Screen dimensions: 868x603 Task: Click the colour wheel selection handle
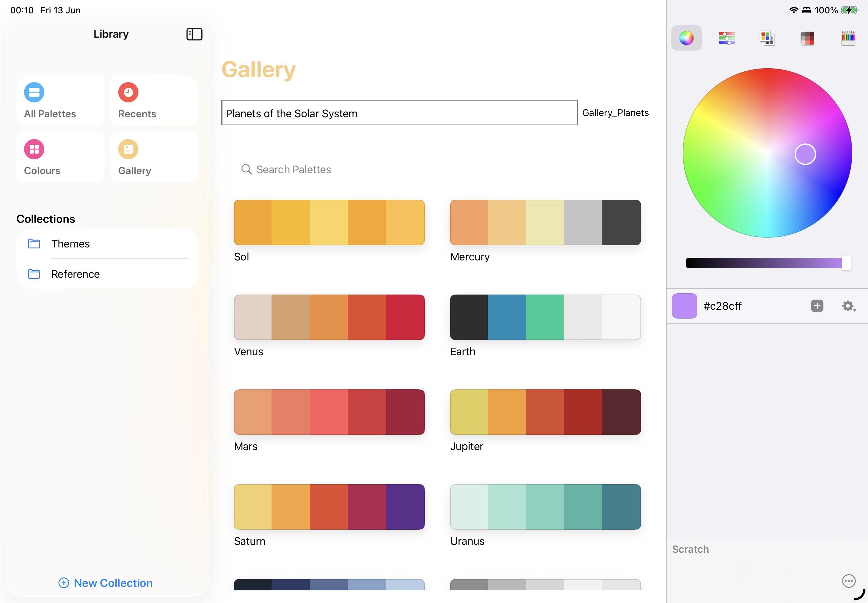(805, 154)
